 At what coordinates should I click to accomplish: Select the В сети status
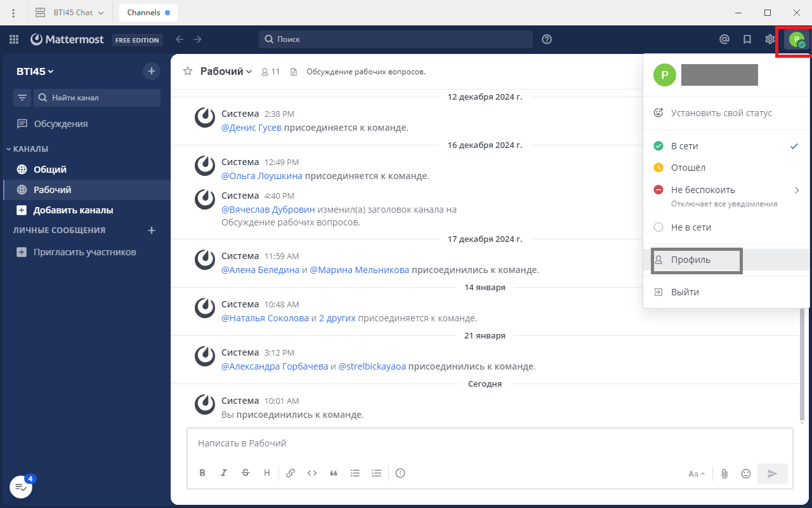click(684, 146)
